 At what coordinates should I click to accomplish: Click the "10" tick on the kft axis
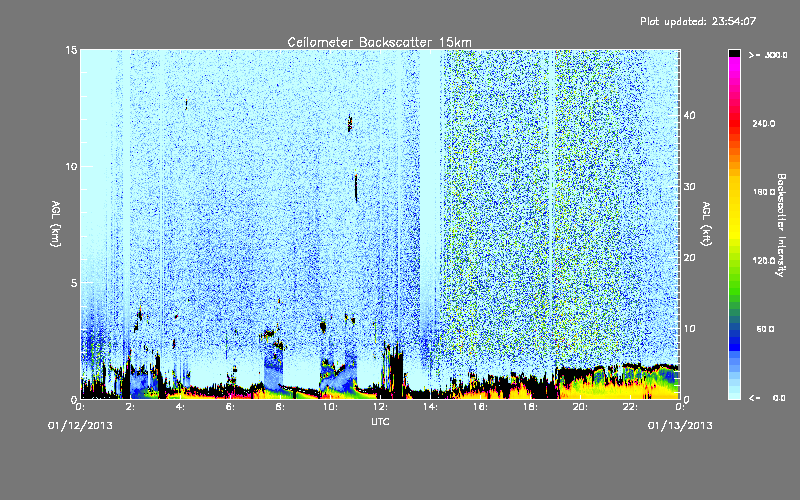[689, 329]
